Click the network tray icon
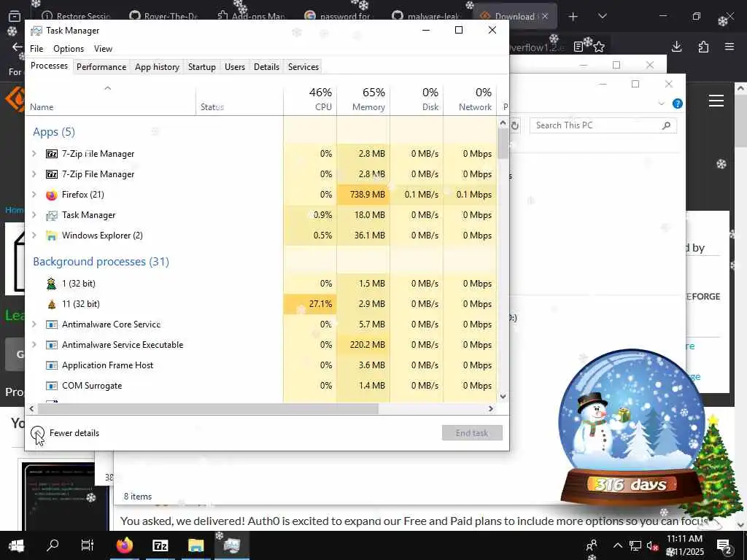This screenshot has width=747, height=560. point(635,545)
